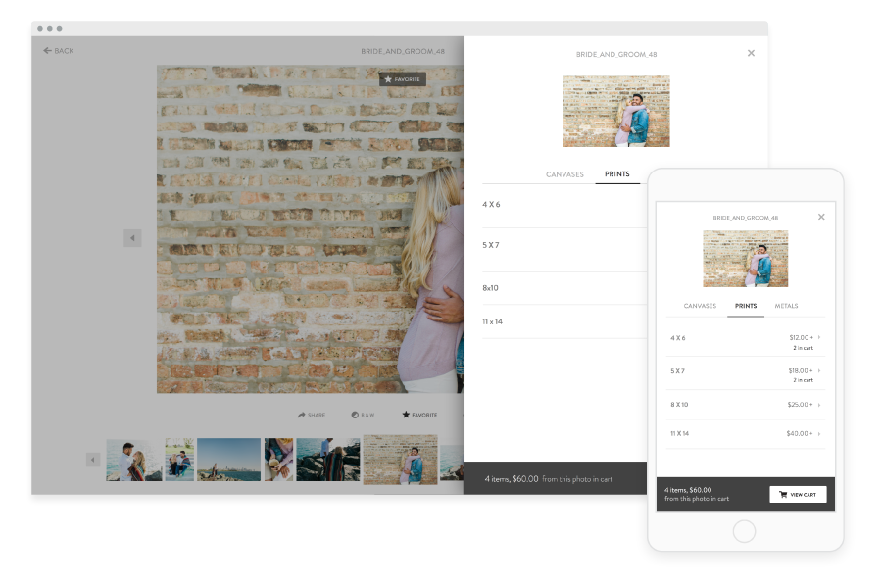Select the lake skyline thumbnail

point(229,460)
